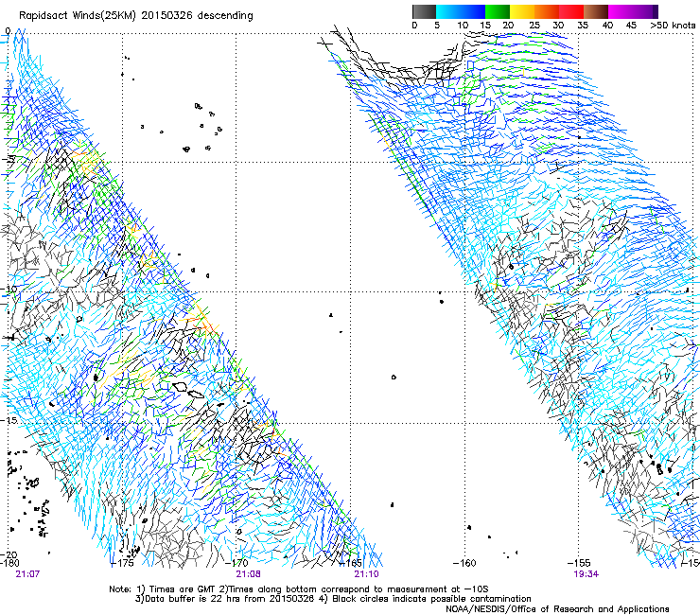Image resolution: width=700 pixels, height=615 pixels.
Task: Click the legend label '10'
Action: (463, 26)
